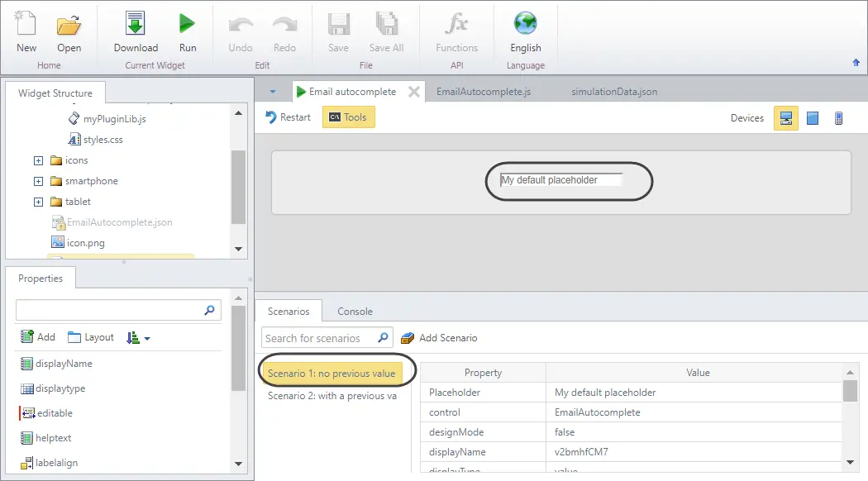868x481 pixels.
Task: Click the Placeholder value cell
Action: tap(694, 393)
